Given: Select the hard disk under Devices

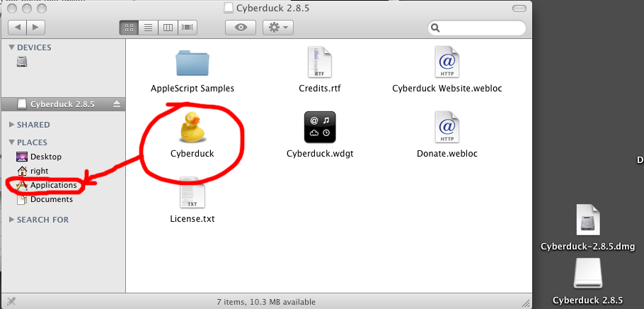Looking at the screenshot, I should coord(22,62).
